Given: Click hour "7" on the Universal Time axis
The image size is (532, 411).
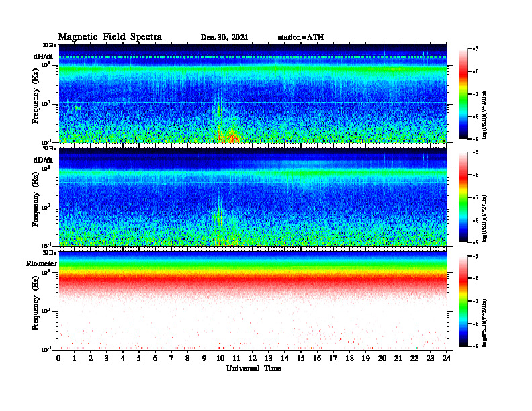Looking at the screenshot, I should (171, 358).
